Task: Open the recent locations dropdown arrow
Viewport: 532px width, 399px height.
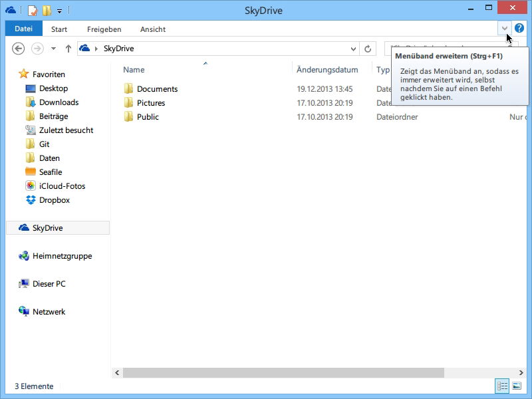Action: [54, 49]
